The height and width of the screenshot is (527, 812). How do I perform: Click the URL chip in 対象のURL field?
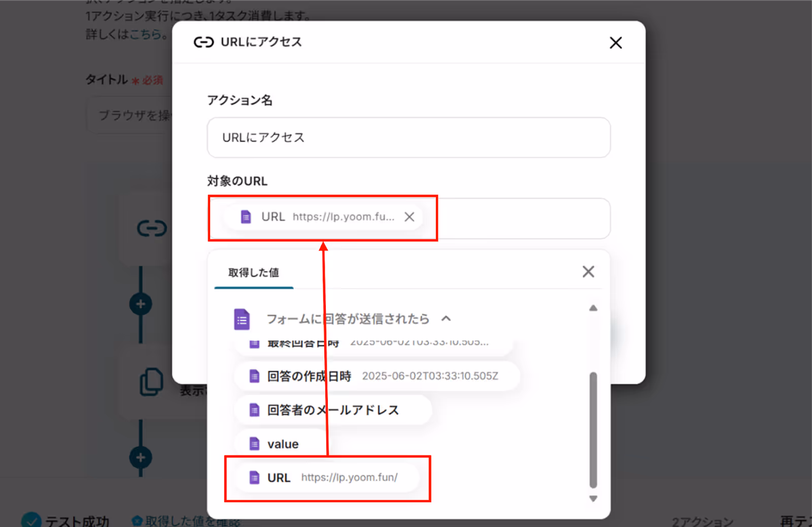tap(323, 217)
